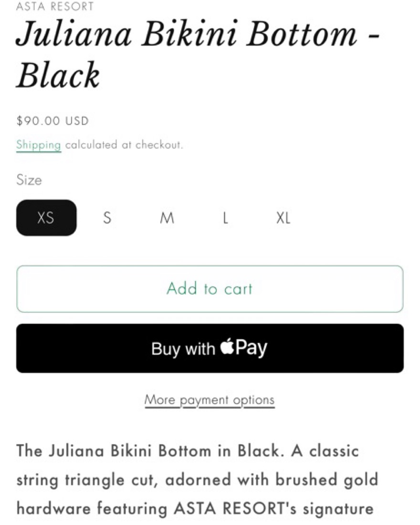
Task: Open More payment options link
Action: pos(210,399)
